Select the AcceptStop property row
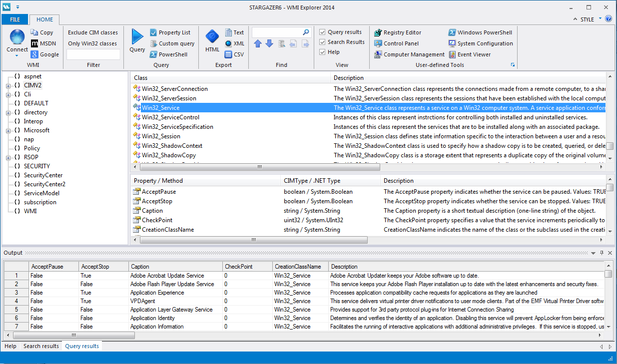Viewport: 617px width, 364px height. click(368, 201)
